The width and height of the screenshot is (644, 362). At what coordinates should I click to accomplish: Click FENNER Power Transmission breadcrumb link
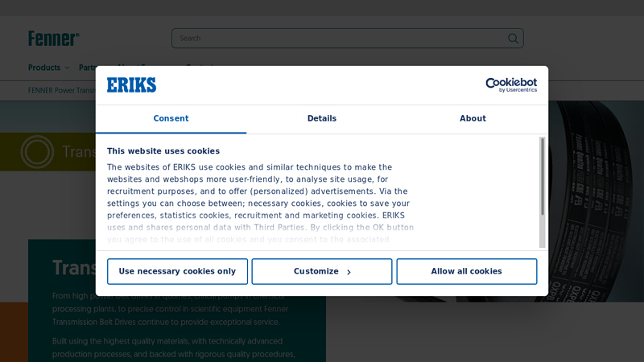61,90
